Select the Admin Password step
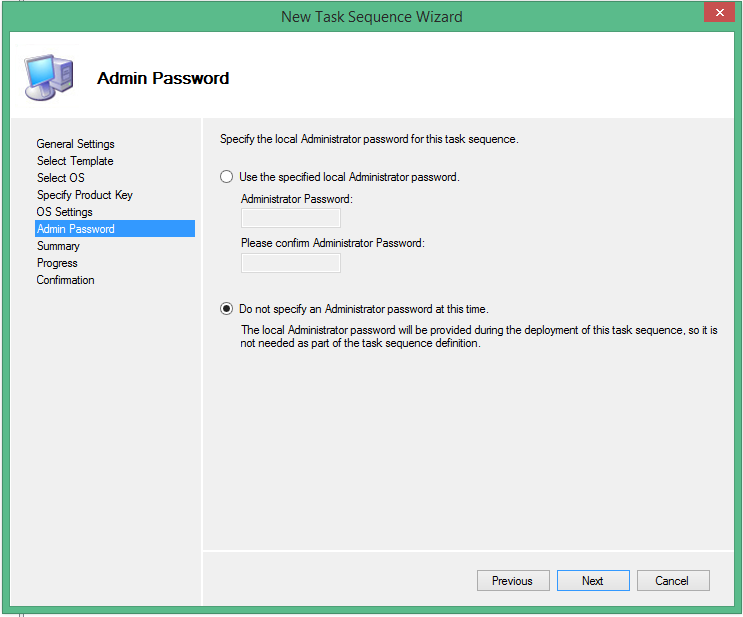Viewport: 743px width, 617px height. (x=76, y=229)
